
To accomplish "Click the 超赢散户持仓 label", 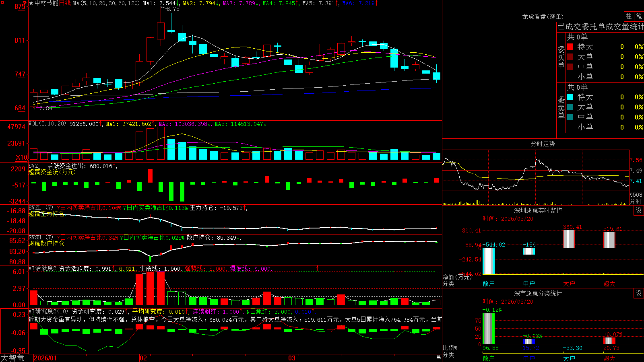I will point(46,243).
